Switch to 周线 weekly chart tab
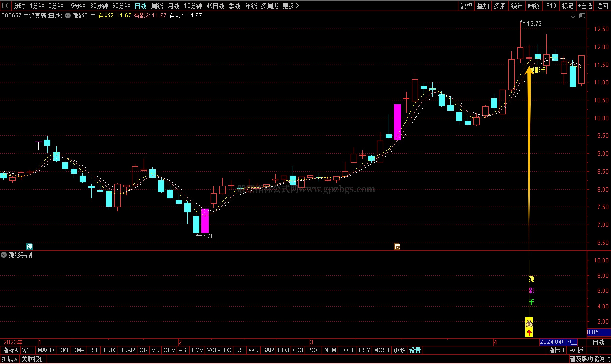This screenshot has width=611, height=364. pyautogui.click(x=157, y=6)
